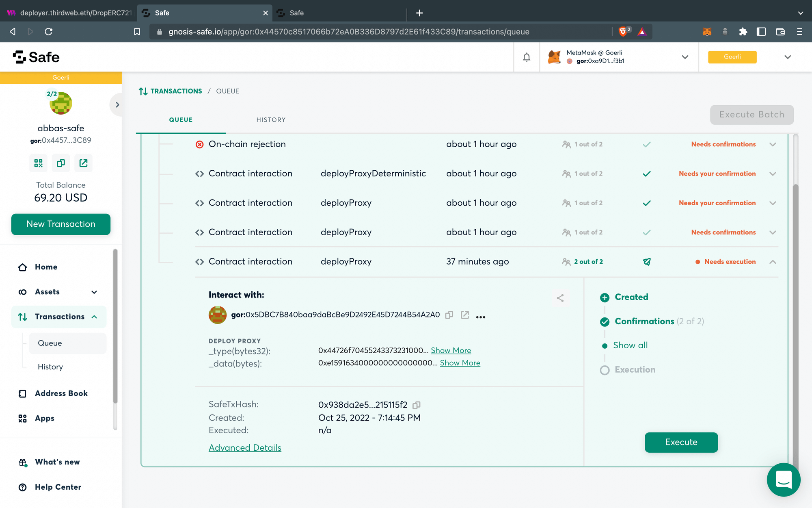812x508 pixels.
Task: Click the copy icon next to gor:0x5DBC7B840
Action: click(x=449, y=315)
